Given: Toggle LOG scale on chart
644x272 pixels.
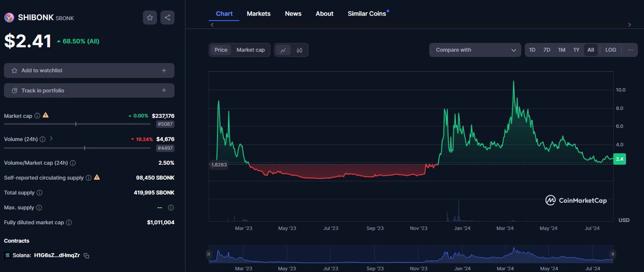Looking at the screenshot, I should 611,50.
